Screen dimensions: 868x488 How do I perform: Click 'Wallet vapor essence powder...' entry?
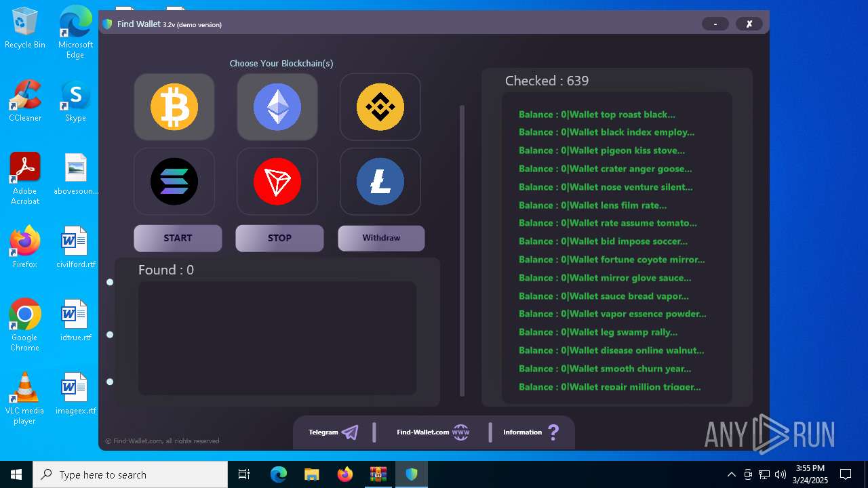612,314
